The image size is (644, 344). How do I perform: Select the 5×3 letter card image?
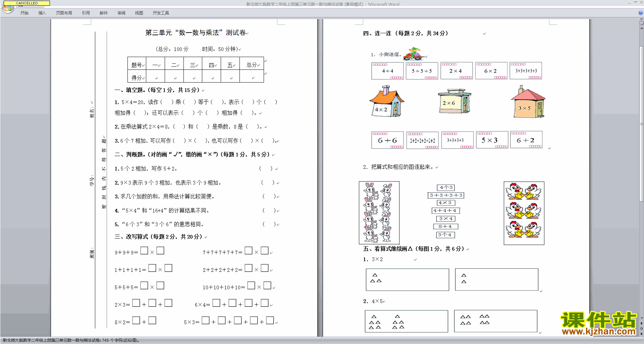coord(492,140)
